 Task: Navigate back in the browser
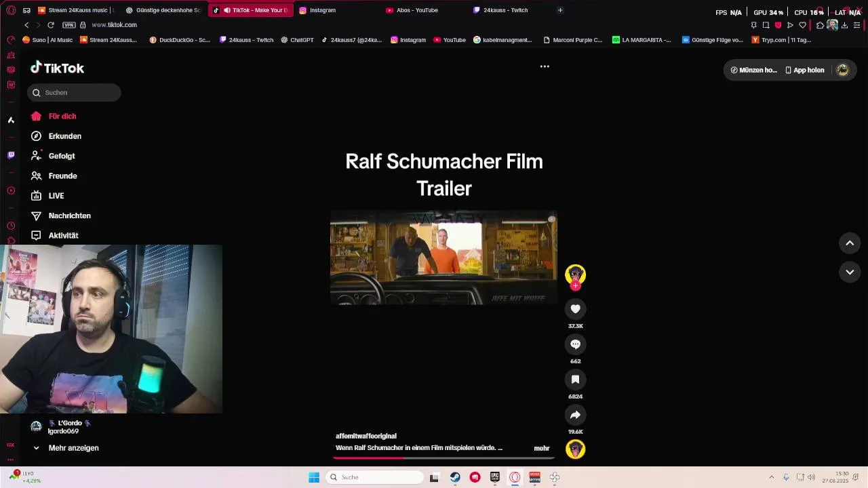pyautogui.click(x=26, y=25)
